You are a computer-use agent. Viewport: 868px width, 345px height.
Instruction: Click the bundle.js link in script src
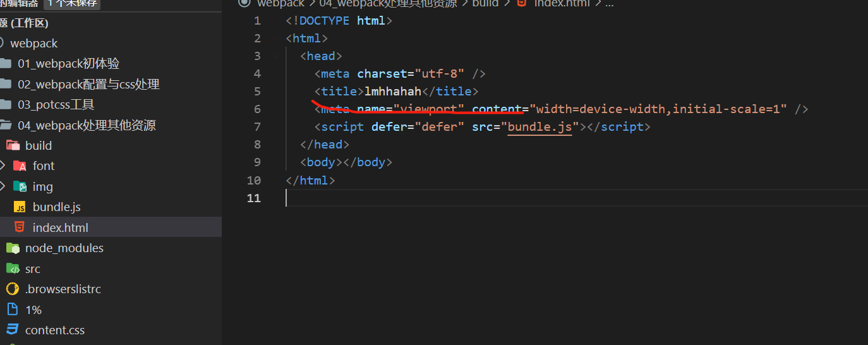[539, 127]
